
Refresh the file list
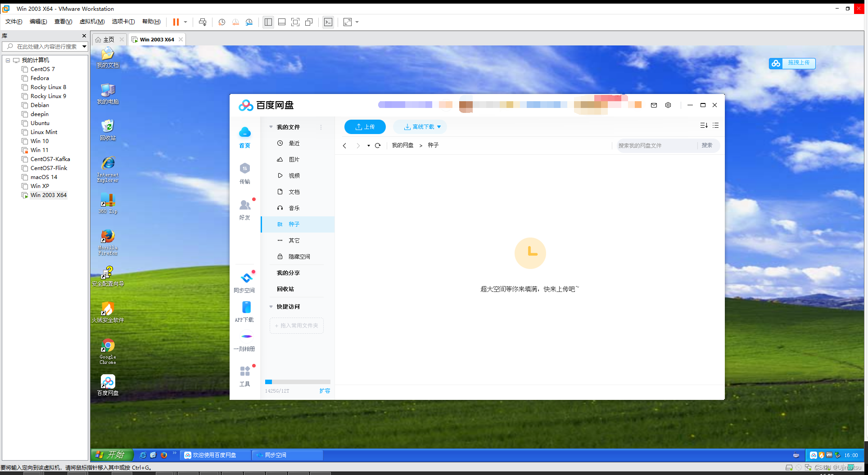coord(378,145)
